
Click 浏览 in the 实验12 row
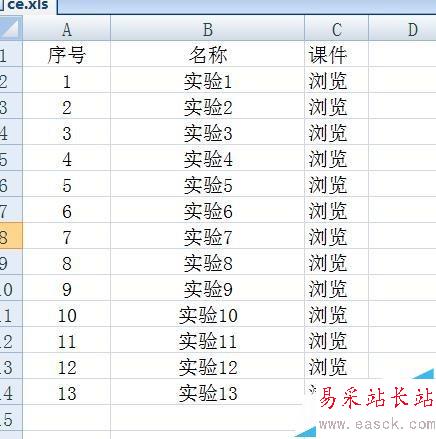point(336,367)
